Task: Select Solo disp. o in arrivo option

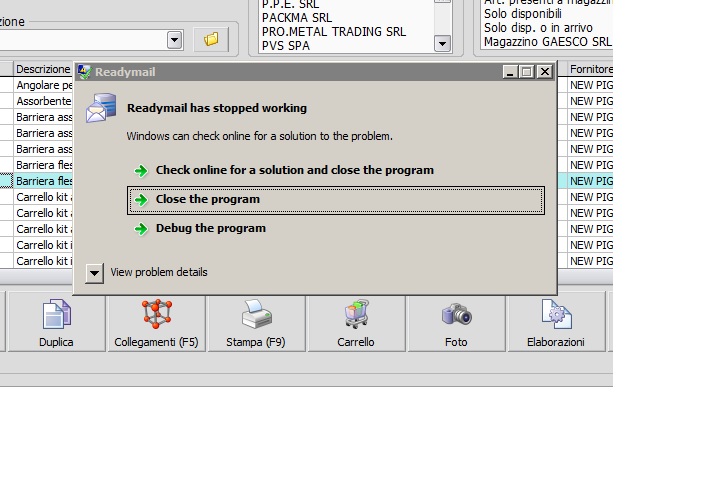Action: [x=538, y=28]
